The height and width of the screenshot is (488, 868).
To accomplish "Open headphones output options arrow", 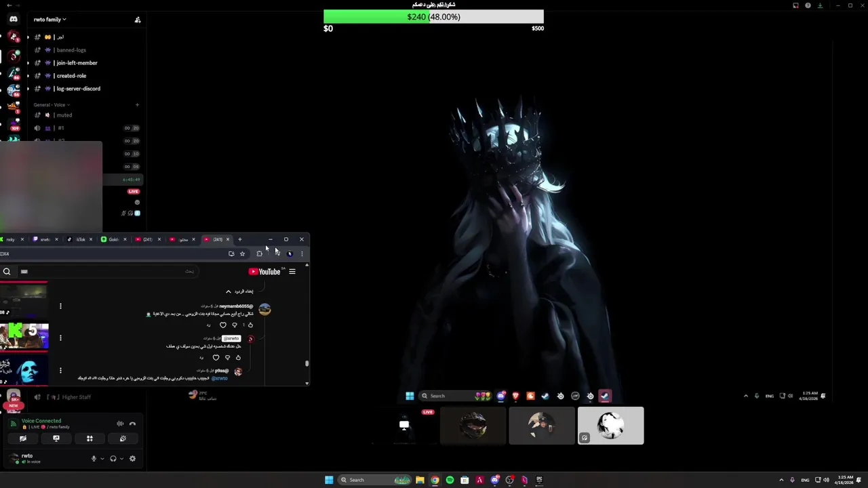I will point(121,459).
